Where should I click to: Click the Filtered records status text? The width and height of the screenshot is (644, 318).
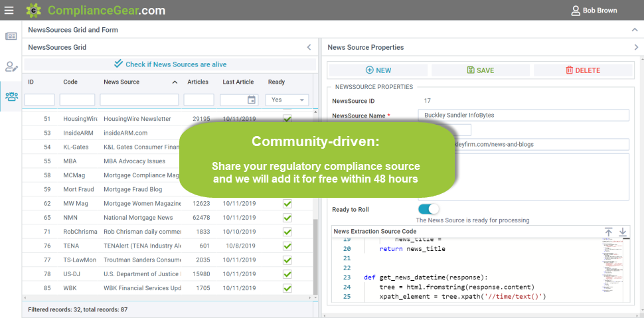[78, 309]
